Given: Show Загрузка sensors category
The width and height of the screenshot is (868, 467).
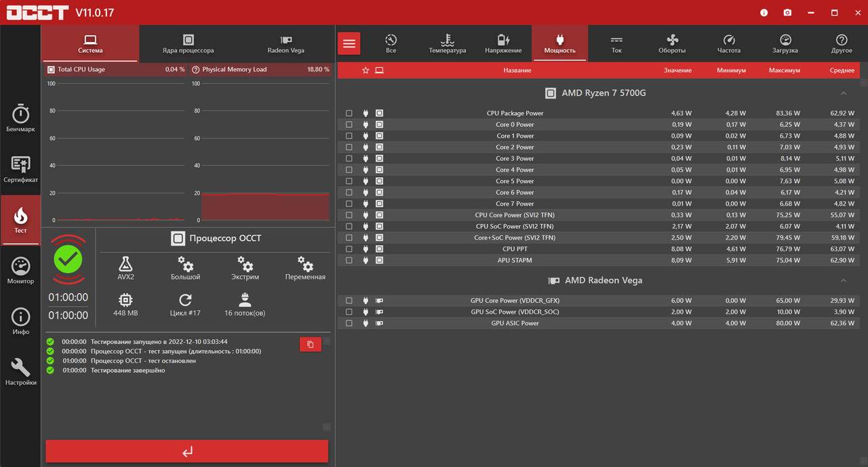Looking at the screenshot, I should [785, 44].
